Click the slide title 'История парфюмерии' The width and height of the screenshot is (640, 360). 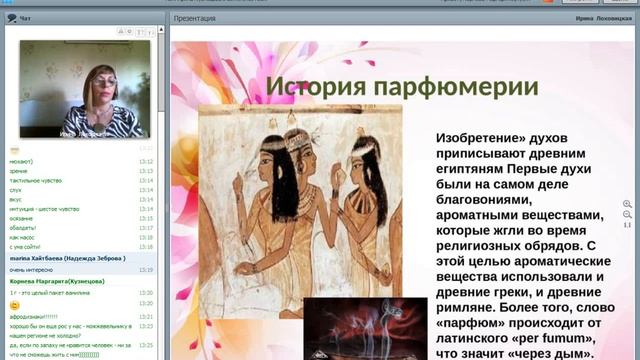pyautogui.click(x=402, y=87)
